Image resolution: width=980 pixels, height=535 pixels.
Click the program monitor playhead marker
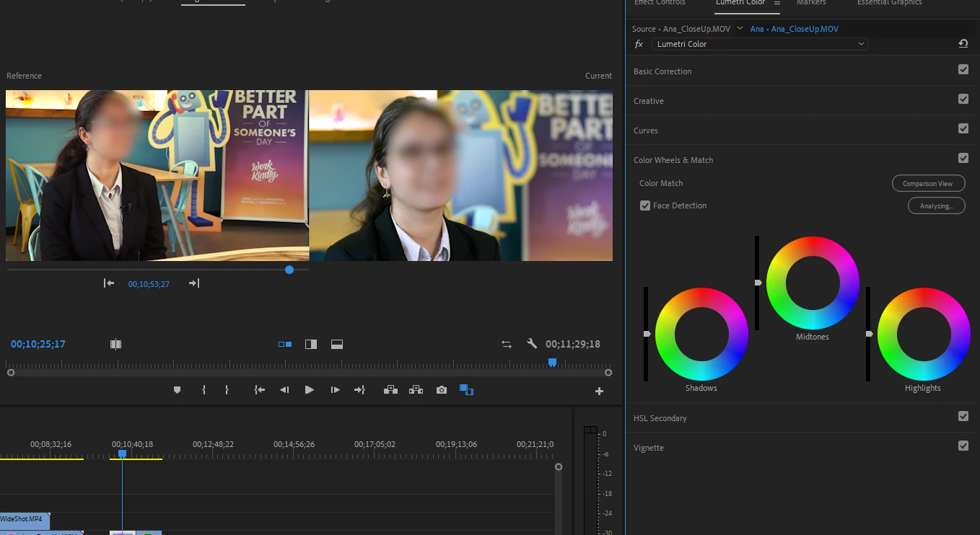[x=552, y=362]
